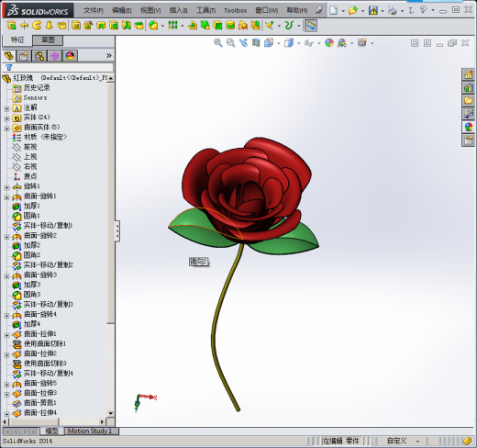
Task: Toggle the panel collapse handle beside the tree
Action: click(x=117, y=231)
